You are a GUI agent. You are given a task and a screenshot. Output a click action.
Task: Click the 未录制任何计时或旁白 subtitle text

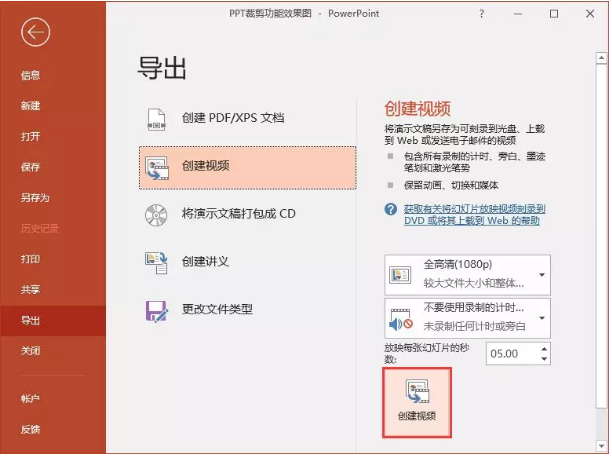tap(474, 326)
